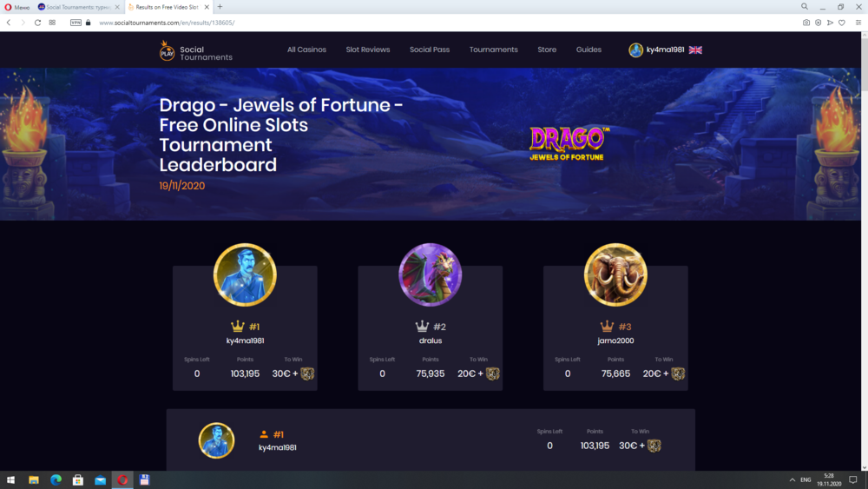Viewport: 868px width, 489px height.
Task: Open a new browser tab
Action: point(220,7)
